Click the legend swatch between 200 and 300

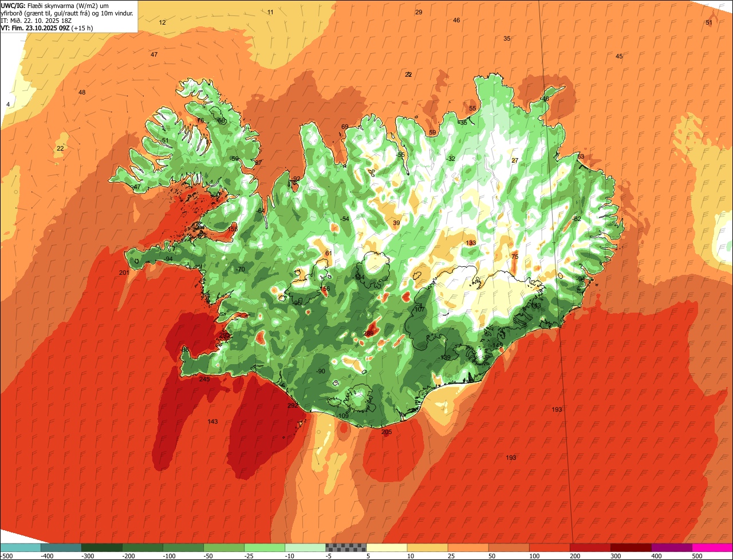click(x=590, y=547)
